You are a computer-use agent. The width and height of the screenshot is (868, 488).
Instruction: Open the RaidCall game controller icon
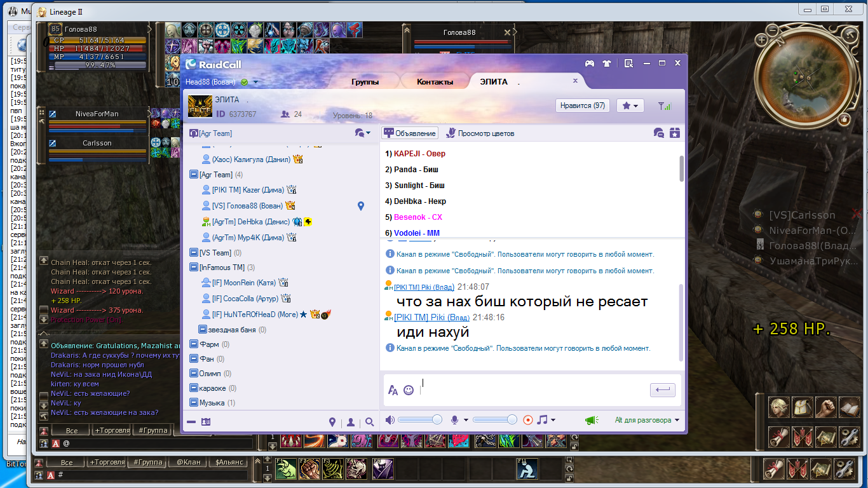tap(590, 64)
